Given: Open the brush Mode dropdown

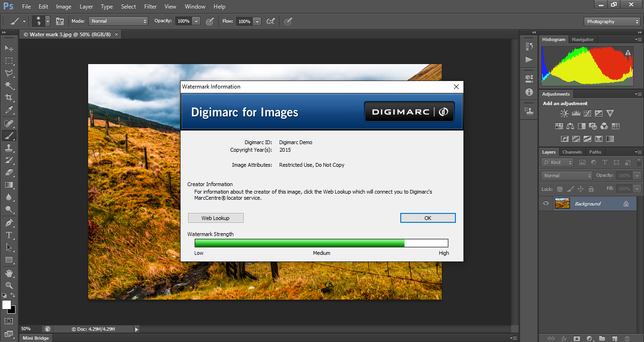Looking at the screenshot, I should tap(118, 21).
